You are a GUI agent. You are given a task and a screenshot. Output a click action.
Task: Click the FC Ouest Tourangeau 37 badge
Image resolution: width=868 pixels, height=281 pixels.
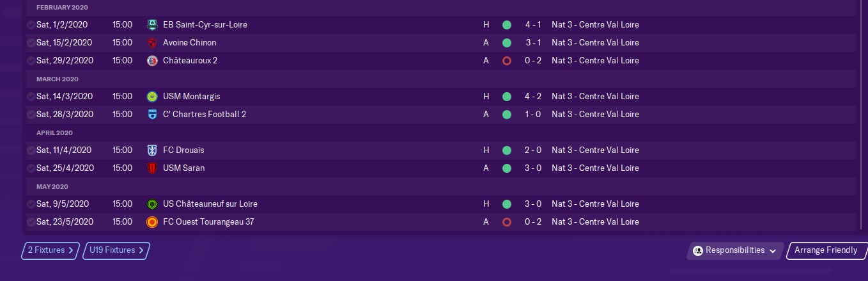tap(152, 222)
